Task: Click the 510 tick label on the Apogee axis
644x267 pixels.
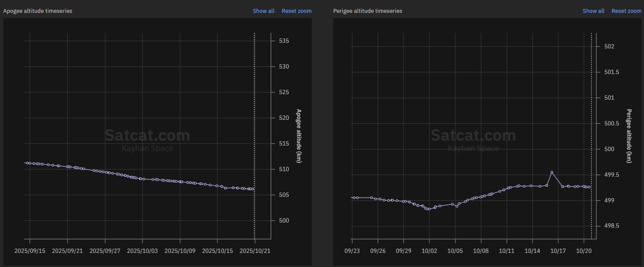Action: [x=284, y=169]
